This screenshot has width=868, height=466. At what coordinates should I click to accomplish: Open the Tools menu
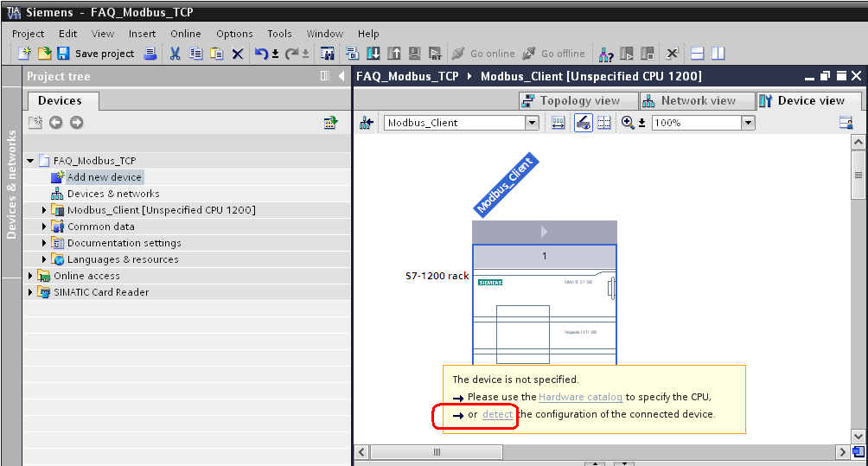click(279, 34)
